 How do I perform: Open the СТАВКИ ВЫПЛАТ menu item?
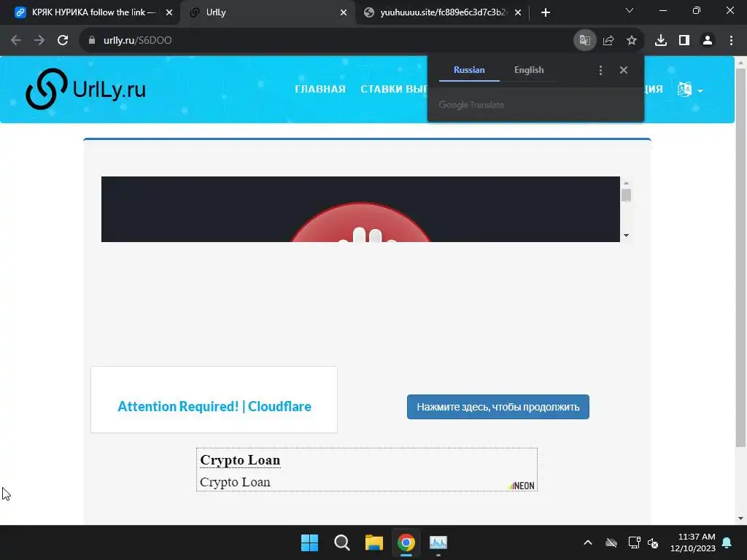[393, 89]
